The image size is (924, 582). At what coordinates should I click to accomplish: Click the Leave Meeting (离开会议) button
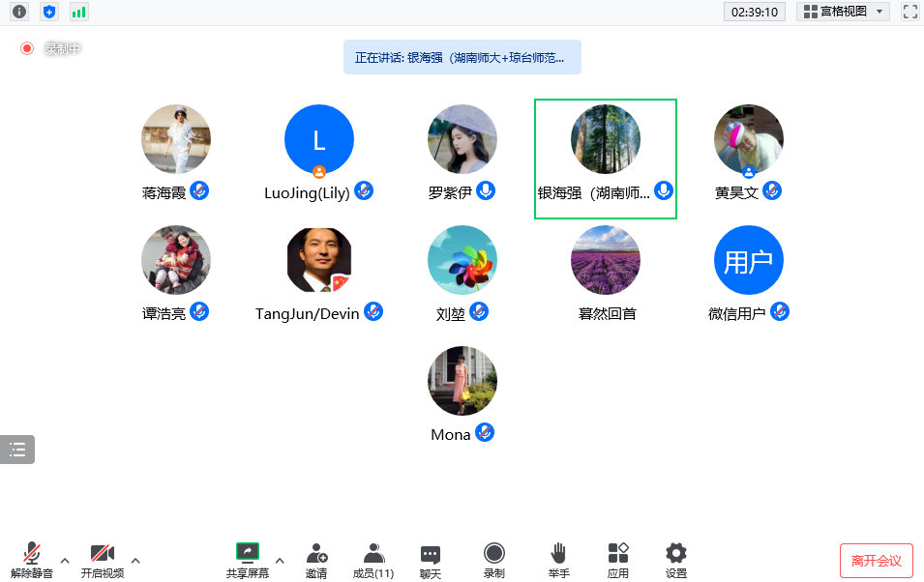coord(876,561)
